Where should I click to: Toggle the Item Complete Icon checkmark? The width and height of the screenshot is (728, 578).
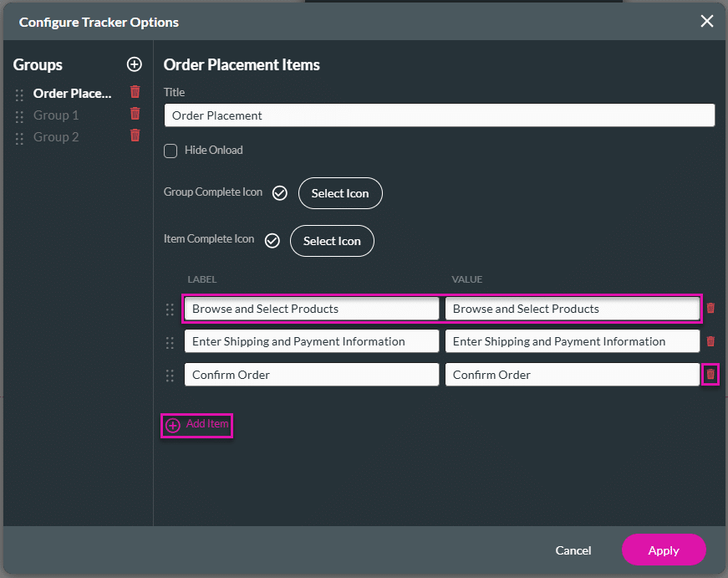click(272, 240)
